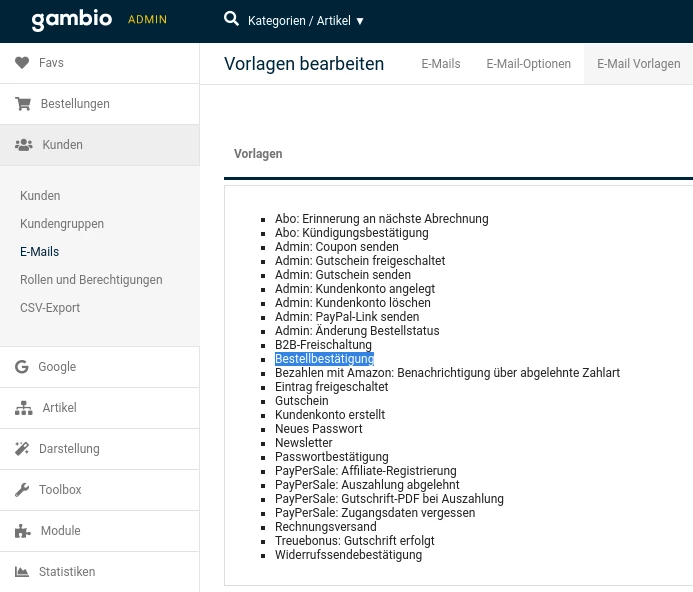
Task: Click the search magnifier icon in header
Action: coord(231,19)
